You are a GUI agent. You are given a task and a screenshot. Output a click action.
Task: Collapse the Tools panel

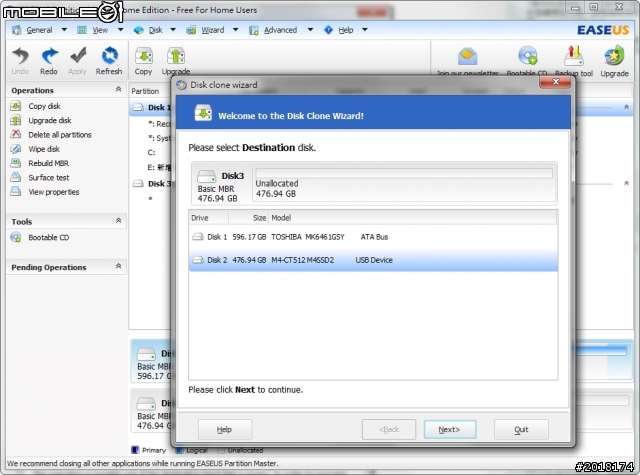[118, 220]
